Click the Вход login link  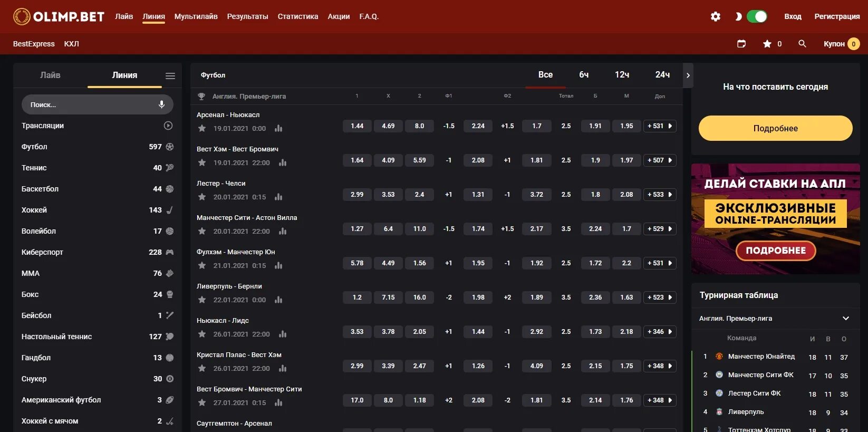793,16
